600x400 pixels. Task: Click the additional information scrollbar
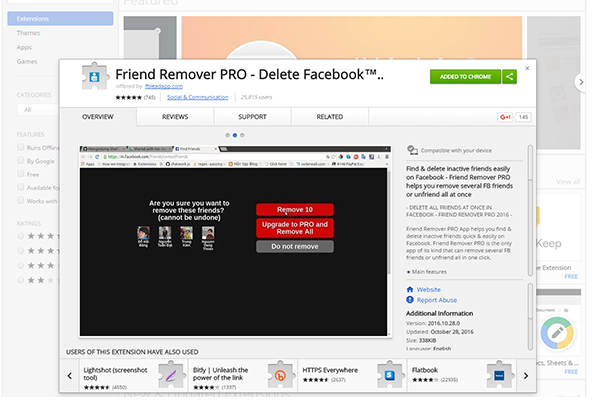click(x=530, y=316)
